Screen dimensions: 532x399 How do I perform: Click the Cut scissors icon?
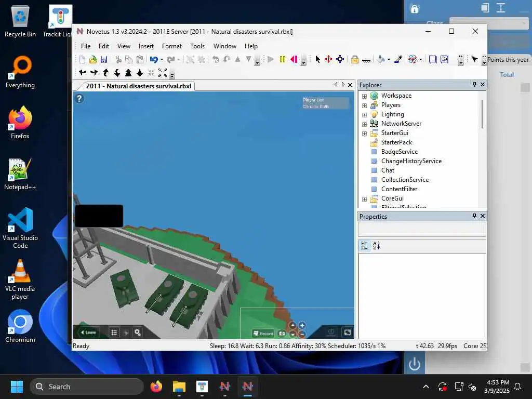(x=118, y=60)
